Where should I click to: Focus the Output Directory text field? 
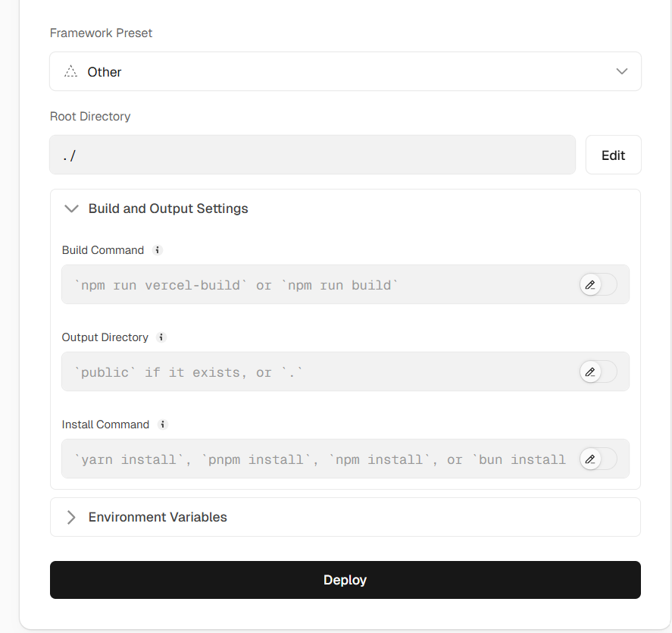318,372
